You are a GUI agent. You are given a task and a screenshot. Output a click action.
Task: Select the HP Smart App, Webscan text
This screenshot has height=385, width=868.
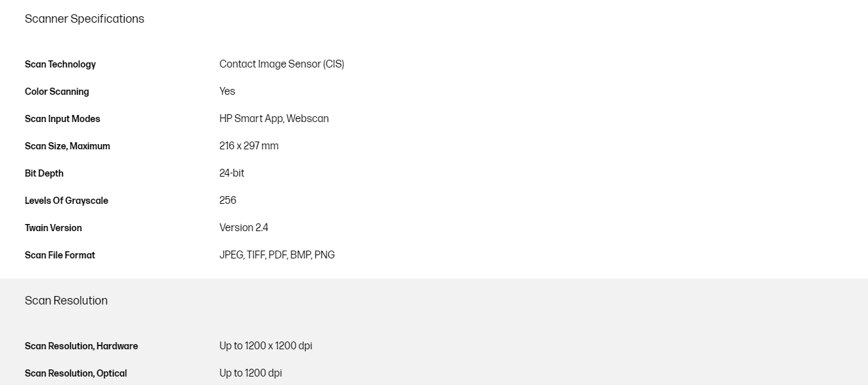[274, 119]
